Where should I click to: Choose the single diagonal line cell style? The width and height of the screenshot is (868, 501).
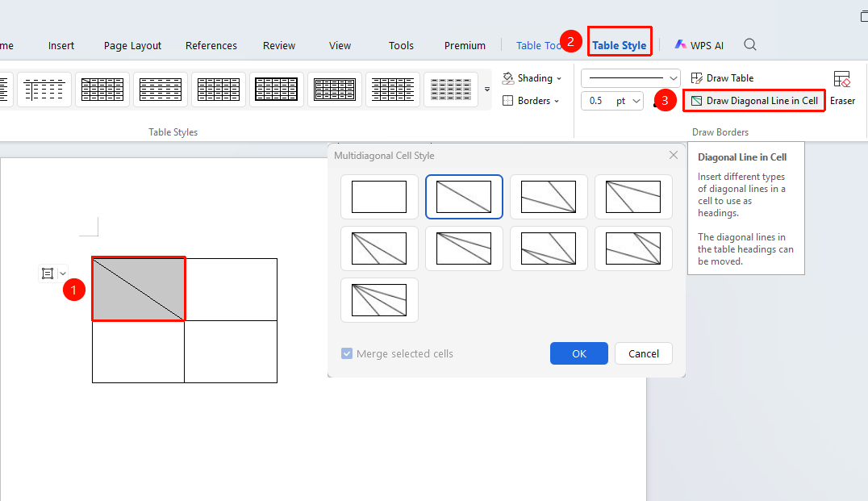pos(464,197)
